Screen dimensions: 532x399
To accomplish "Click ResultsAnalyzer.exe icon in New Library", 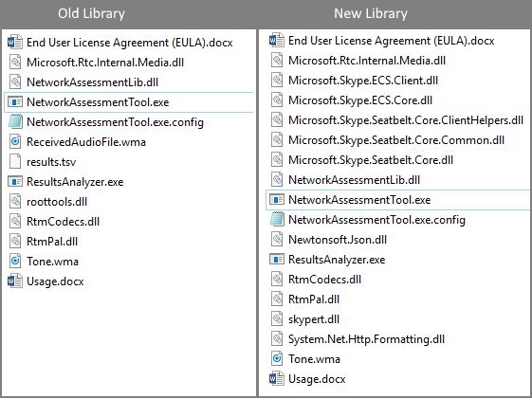I will pyautogui.click(x=277, y=260).
